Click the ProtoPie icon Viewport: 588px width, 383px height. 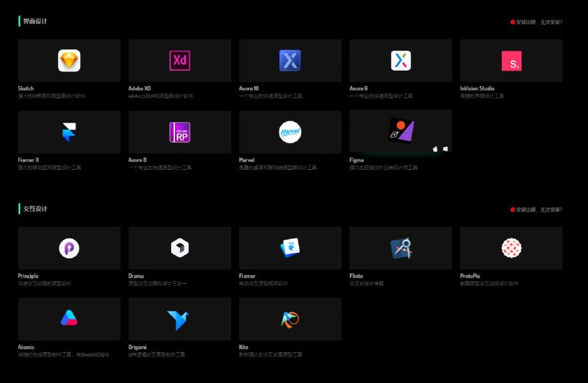(511, 248)
